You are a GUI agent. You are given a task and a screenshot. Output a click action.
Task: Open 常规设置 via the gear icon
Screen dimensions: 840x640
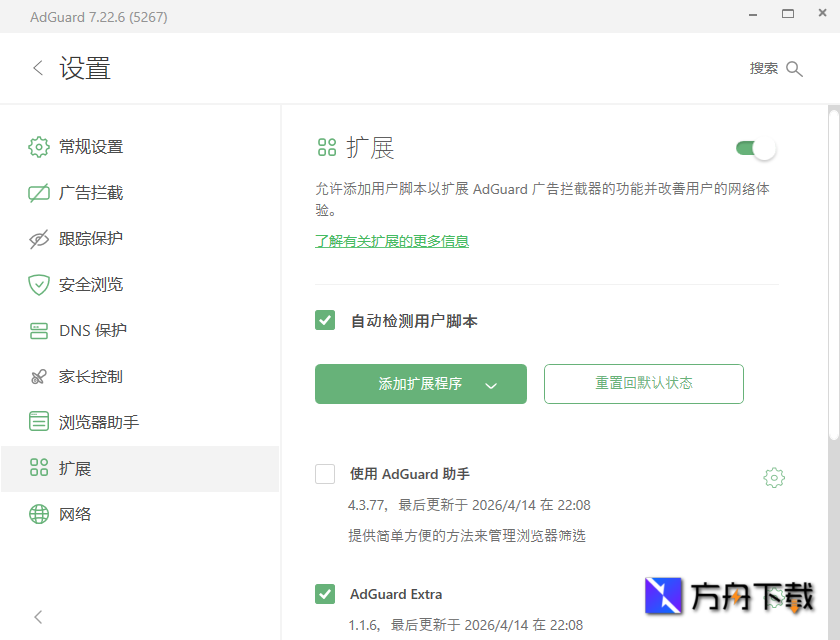pyautogui.click(x=37, y=146)
